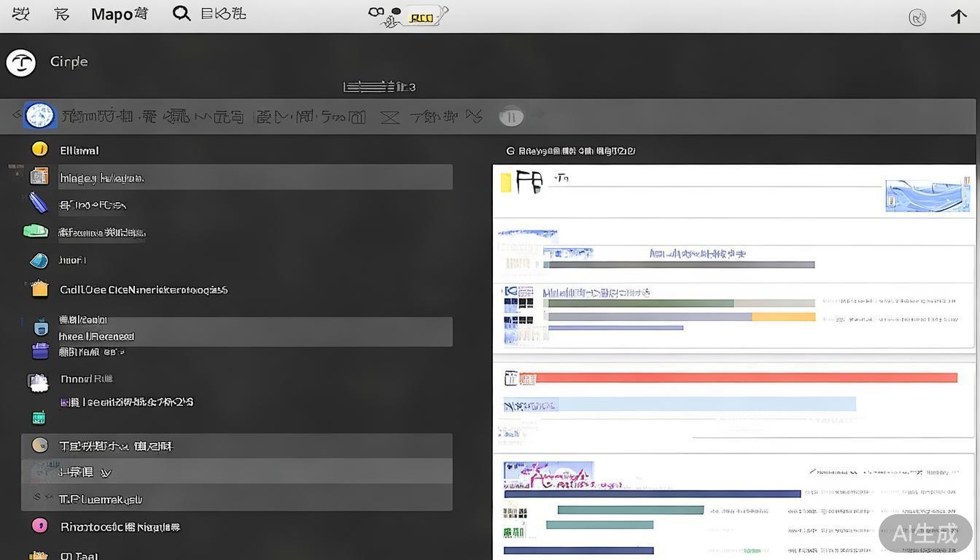Click the back chevron left of globe icon
Viewport: 980px width, 560px height.
coord(16,115)
